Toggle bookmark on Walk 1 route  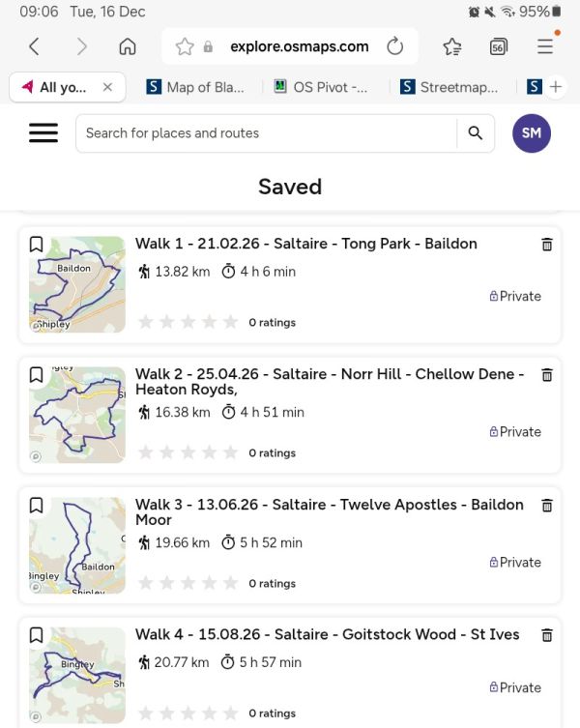click(x=36, y=245)
